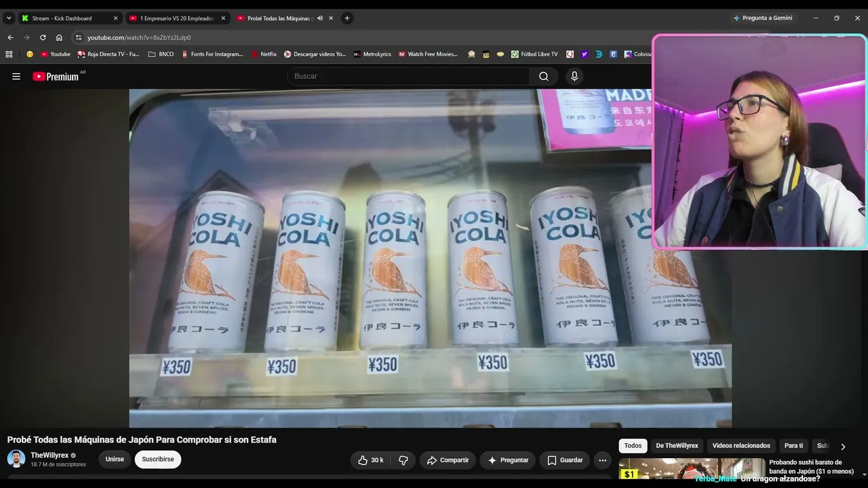Dislike the video with thumbs down

[x=403, y=460]
